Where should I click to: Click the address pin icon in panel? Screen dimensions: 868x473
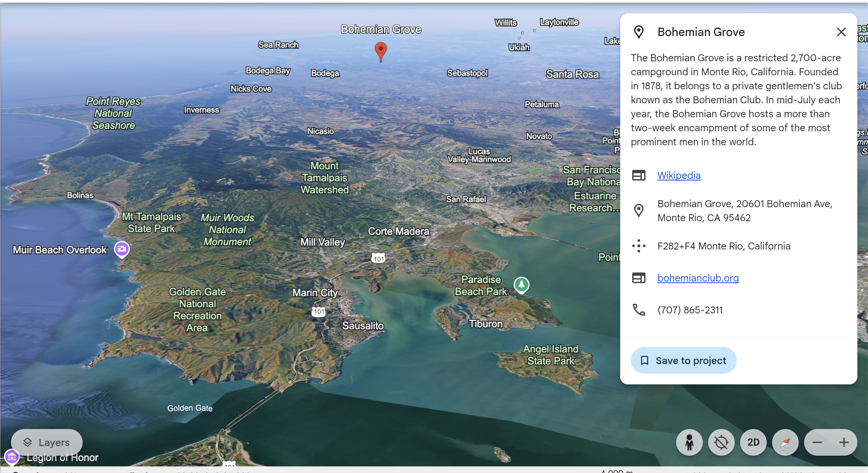pos(639,211)
